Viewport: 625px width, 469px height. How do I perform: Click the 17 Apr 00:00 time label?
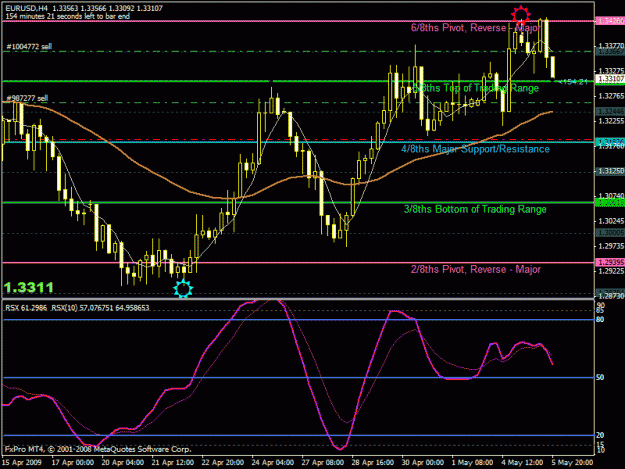[73, 463]
